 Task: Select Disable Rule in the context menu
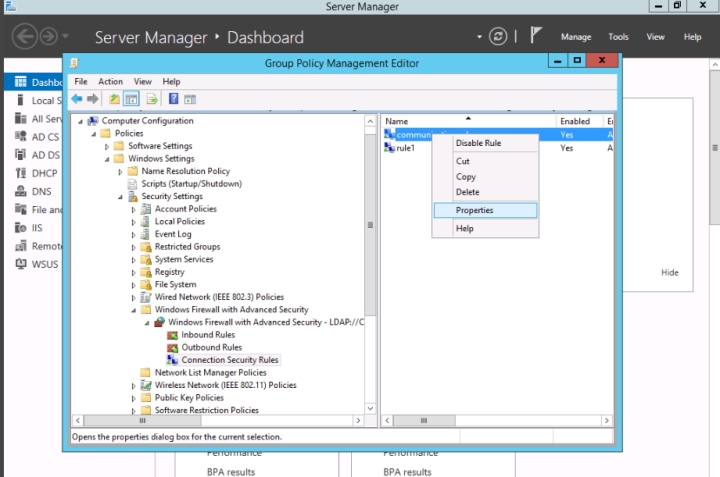tap(478, 143)
